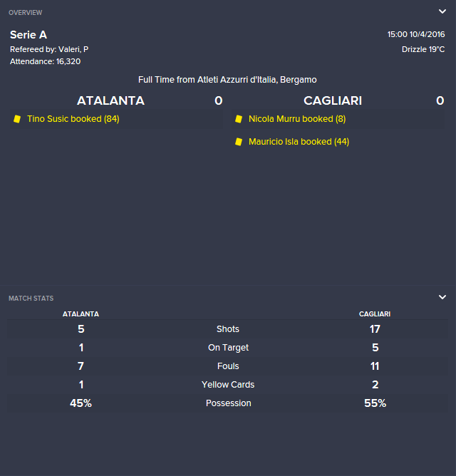Collapse the Match Stats panel chevron
This screenshot has height=476, width=456.
[442, 297]
